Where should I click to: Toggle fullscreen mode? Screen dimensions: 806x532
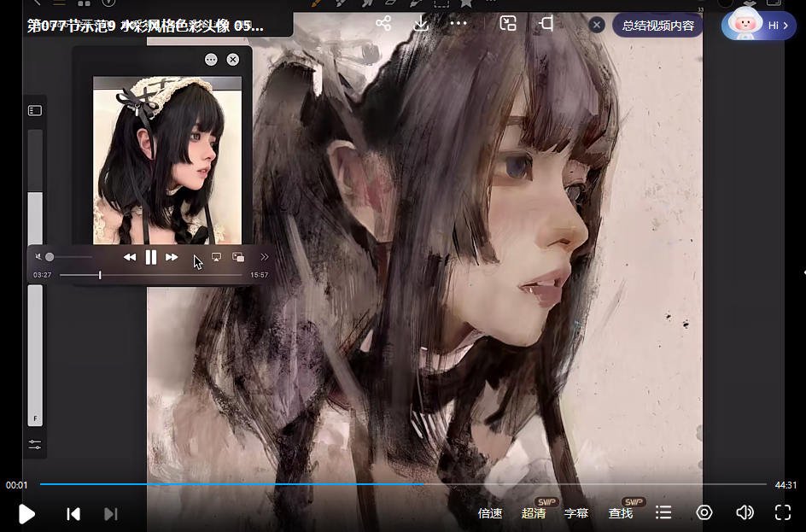(x=783, y=512)
